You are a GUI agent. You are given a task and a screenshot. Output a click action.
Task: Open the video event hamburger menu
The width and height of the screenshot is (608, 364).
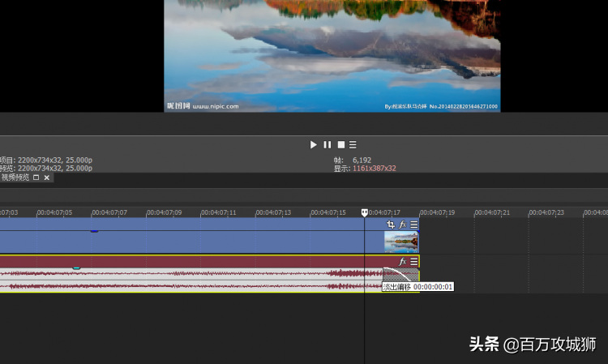point(413,225)
